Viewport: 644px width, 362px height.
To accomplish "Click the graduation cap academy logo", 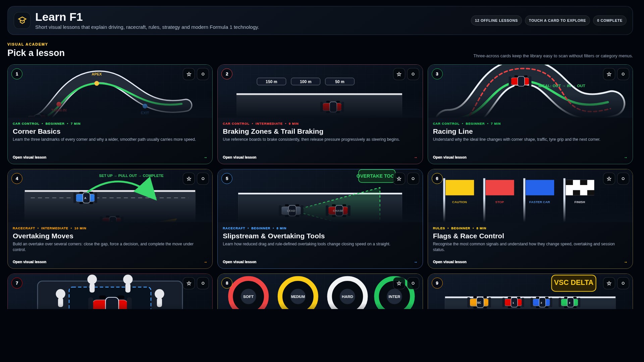I will pyautogui.click(x=22, y=20).
